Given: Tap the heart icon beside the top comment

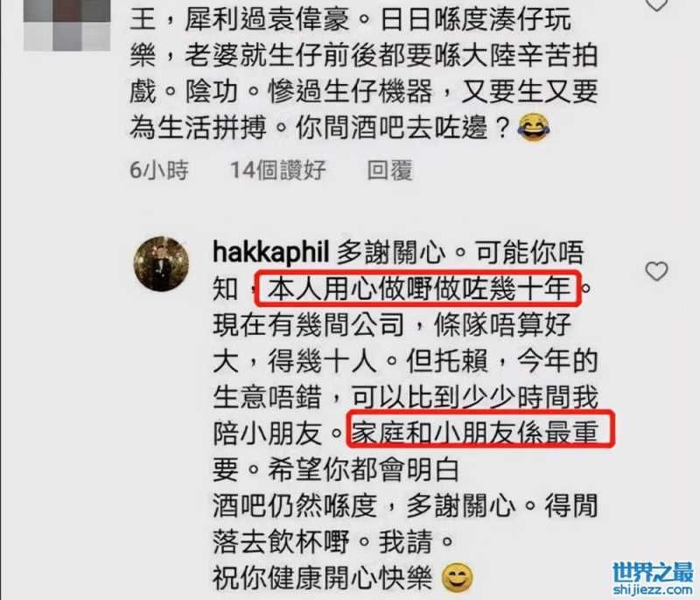Looking at the screenshot, I should 656,4.
